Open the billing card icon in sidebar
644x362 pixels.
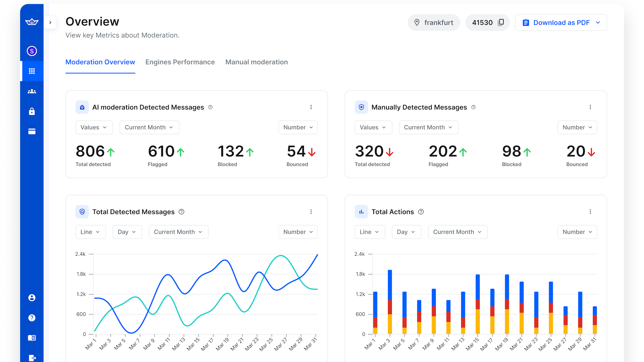click(x=32, y=131)
